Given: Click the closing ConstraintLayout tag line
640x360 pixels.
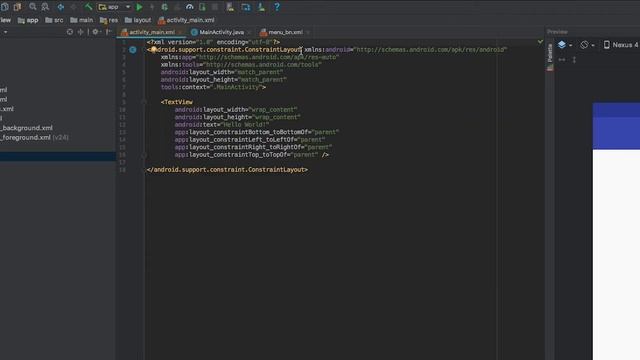Looking at the screenshot, I should point(227,170).
